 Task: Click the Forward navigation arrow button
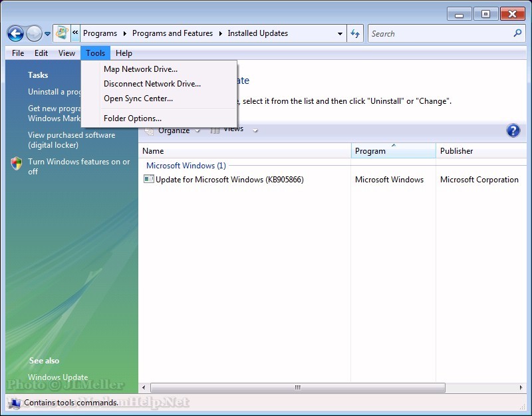pos(34,33)
